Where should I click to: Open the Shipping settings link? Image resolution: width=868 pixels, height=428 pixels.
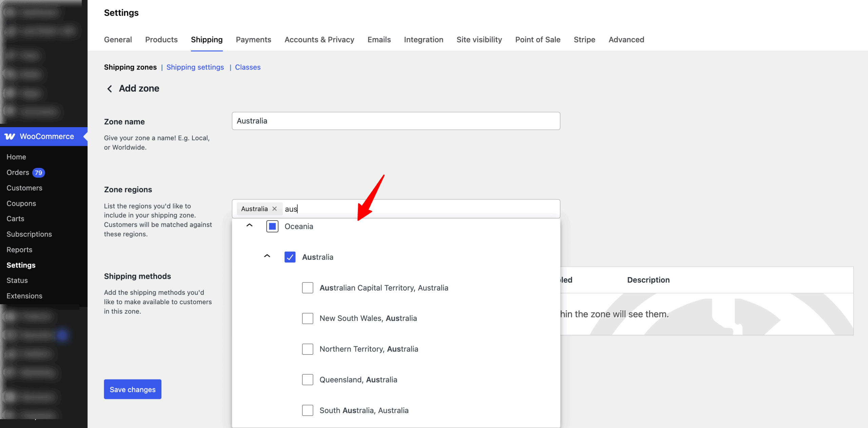(195, 67)
